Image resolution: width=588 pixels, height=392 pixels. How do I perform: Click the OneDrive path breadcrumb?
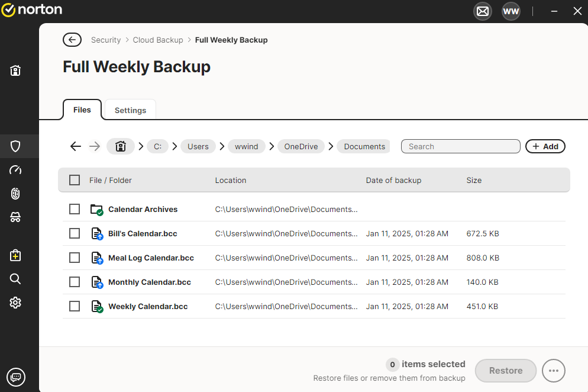tap(301, 146)
